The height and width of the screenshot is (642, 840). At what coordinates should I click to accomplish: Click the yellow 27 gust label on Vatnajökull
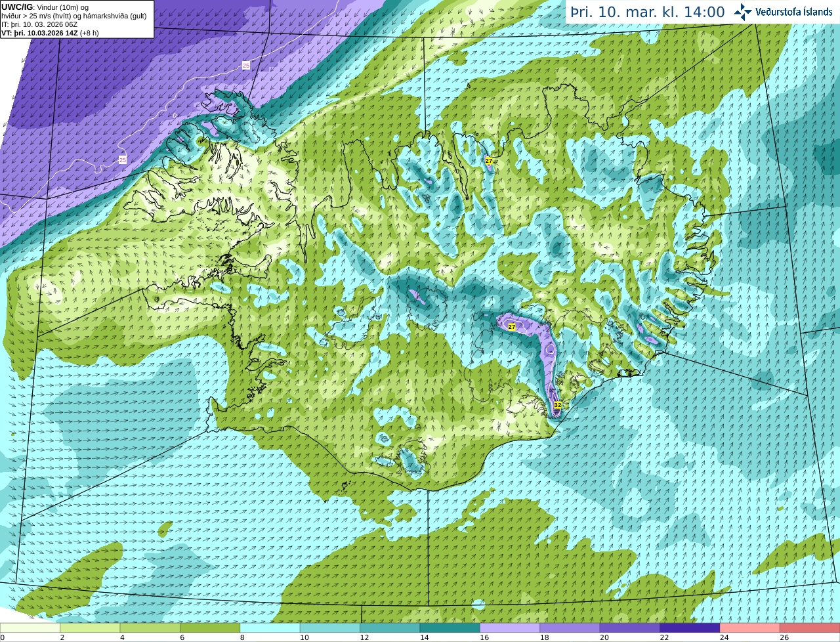tap(512, 326)
